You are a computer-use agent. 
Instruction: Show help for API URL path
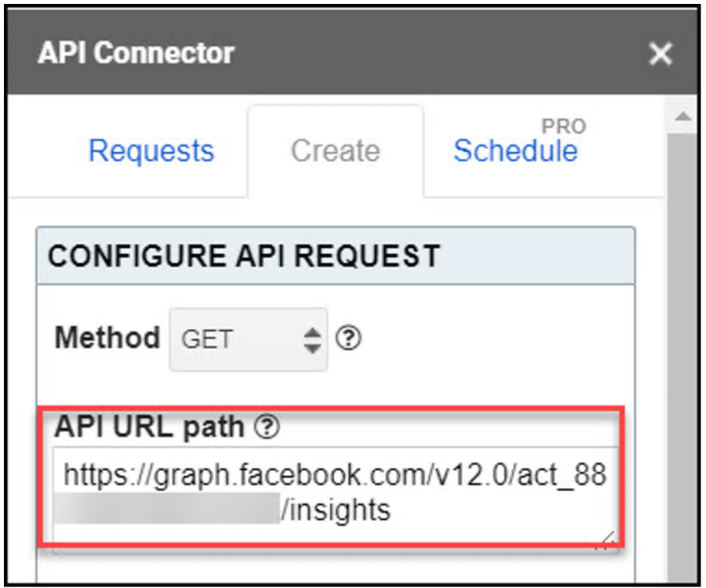(x=267, y=426)
